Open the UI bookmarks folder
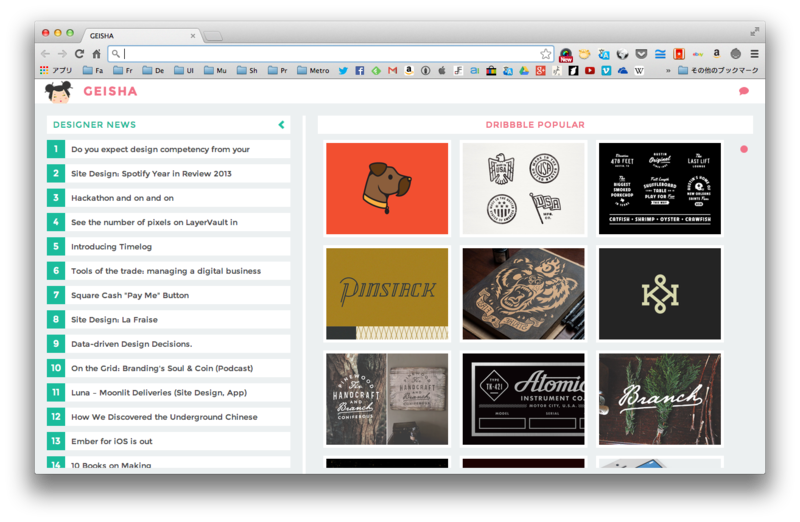The width and height of the screenshot is (800, 522). [184, 70]
